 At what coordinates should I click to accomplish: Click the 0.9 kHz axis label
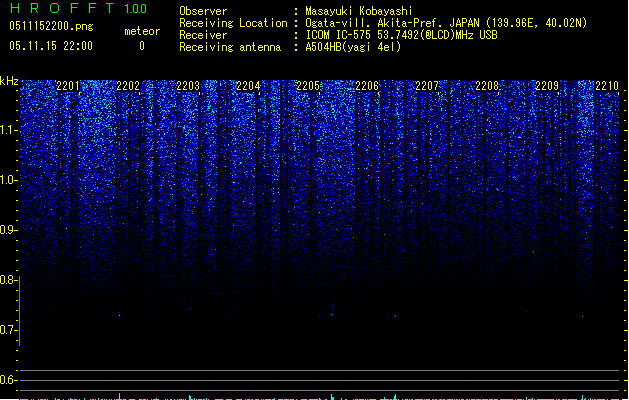(x=8, y=230)
